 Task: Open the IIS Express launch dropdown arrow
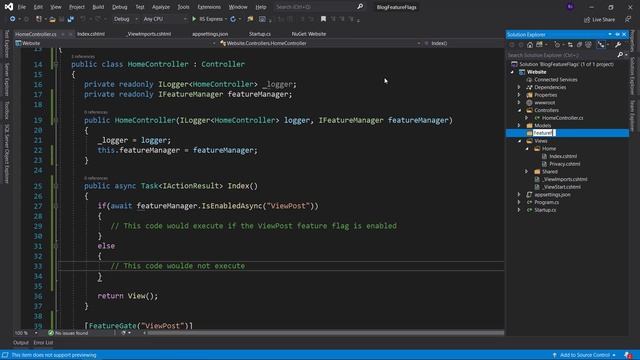tap(226, 19)
